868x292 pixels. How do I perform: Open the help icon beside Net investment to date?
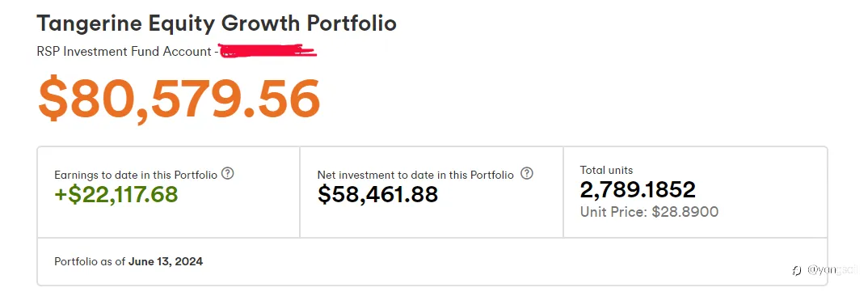527,173
